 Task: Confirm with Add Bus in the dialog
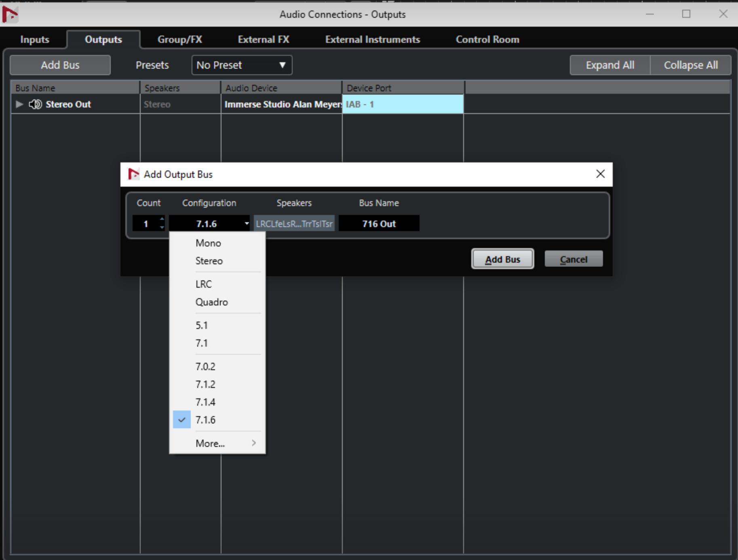(502, 259)
